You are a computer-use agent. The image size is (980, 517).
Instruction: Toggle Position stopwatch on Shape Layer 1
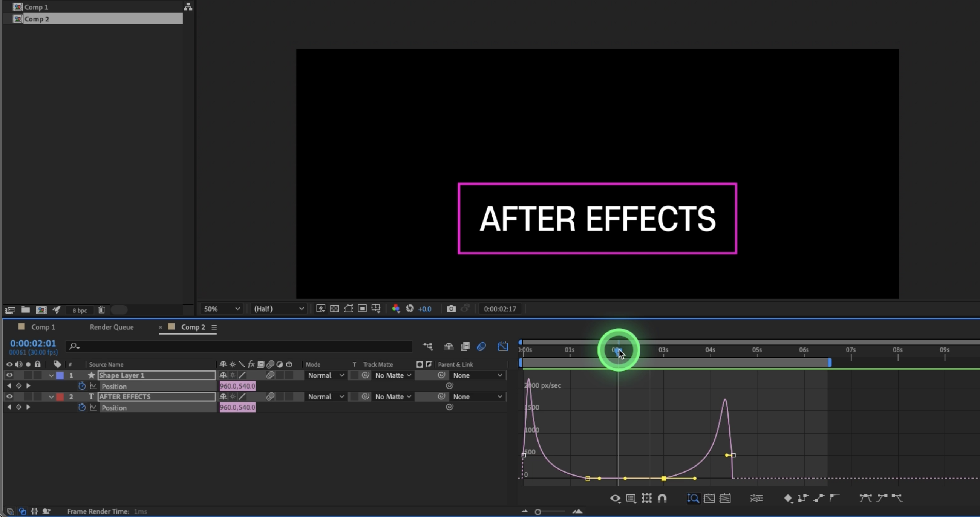[x=81, y=386]
